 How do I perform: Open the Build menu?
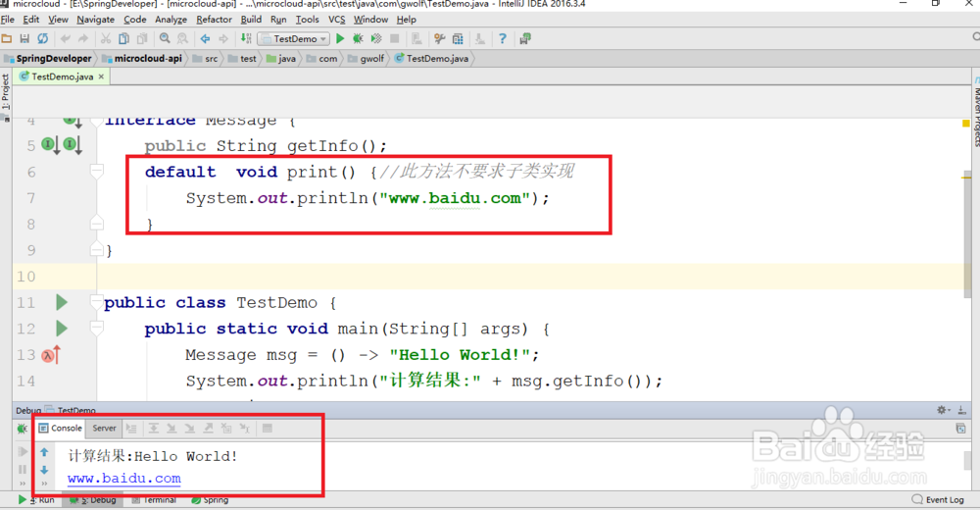click(x=251, y=20)
